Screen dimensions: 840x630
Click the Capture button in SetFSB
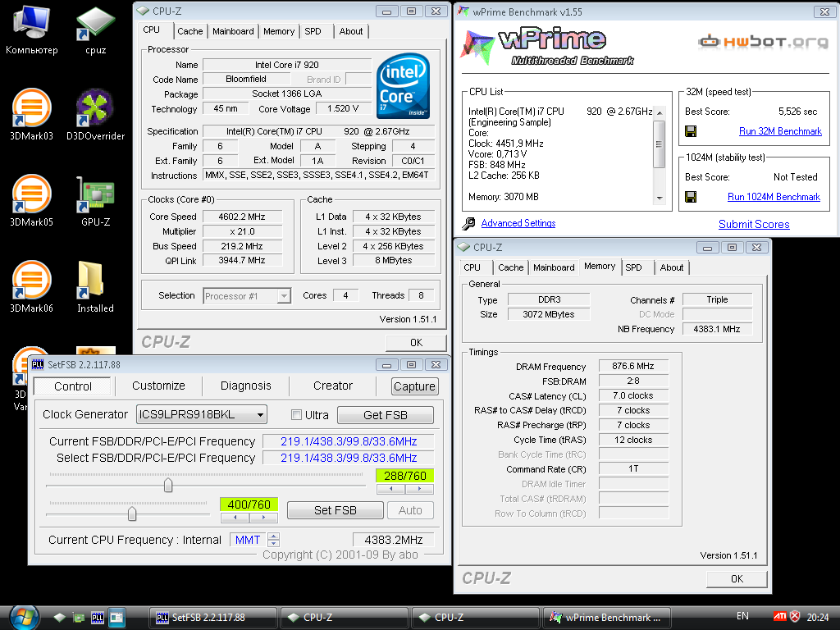[414, 386]
